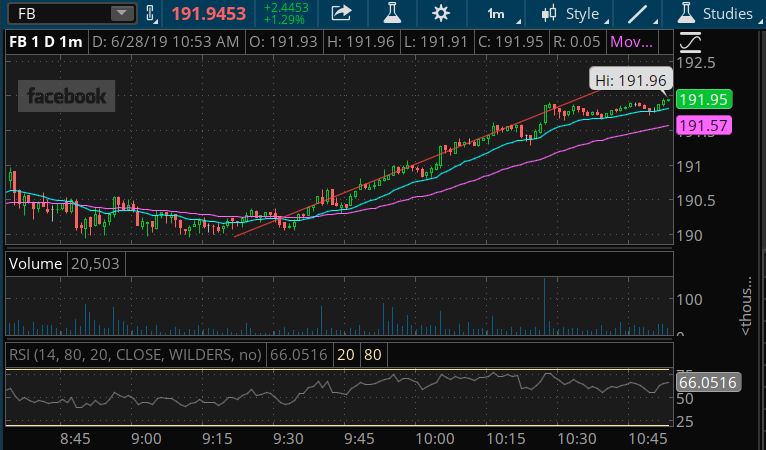Click the 9:00 time axis label
Screen dimensions: 766x450
coord(146,439)
